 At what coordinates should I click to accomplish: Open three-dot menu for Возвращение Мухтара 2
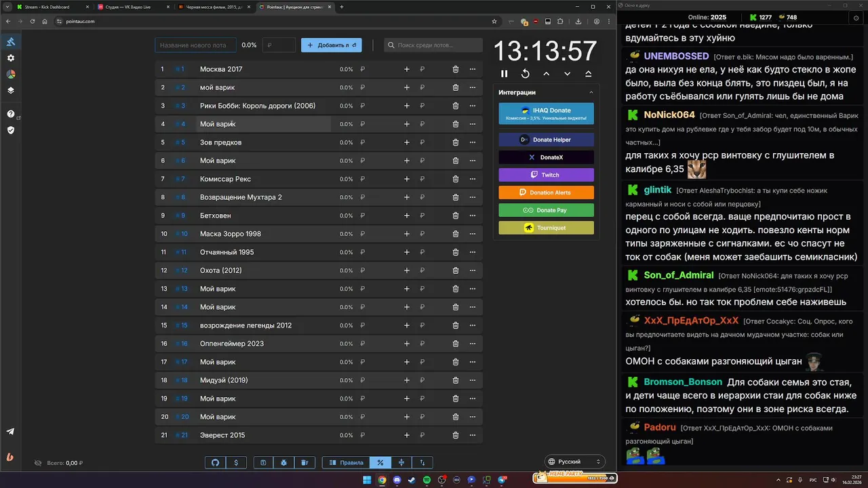[x=473, y=197]
